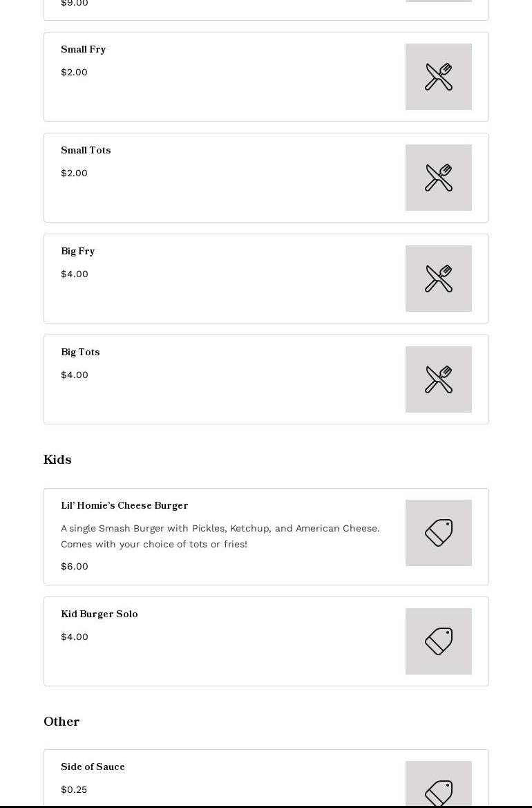The height and width of the screenshot is (808, 532).
Task: Click the Kid Burger Solo tag icon
Action: click(x=438, y=641)
